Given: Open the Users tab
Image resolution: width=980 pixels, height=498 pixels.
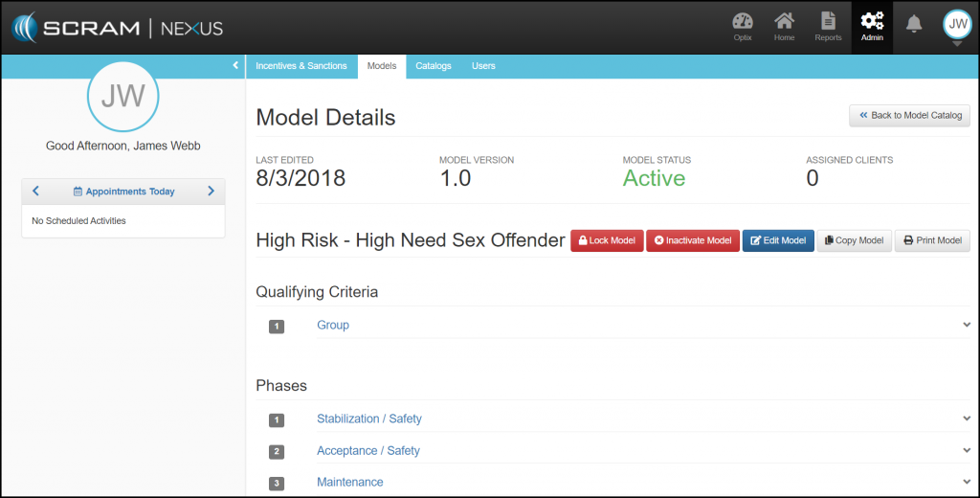Looking at the screenshot, I should (x=483, y=66).
